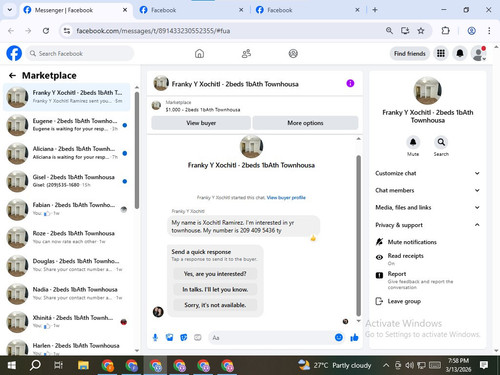The width and height of the screenshot is (500, 375).
Task: Open the weather widget 27°C Partly cloudy
Action: pyautogui.click(x=334, y=365)
